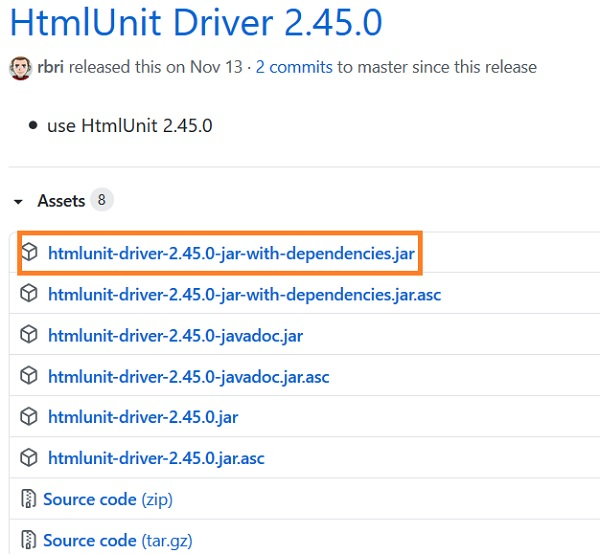Download htmlunit-driver-2.45.0-javadoc.jar
The height and width of the screenshot is (554, 600).
176,336
